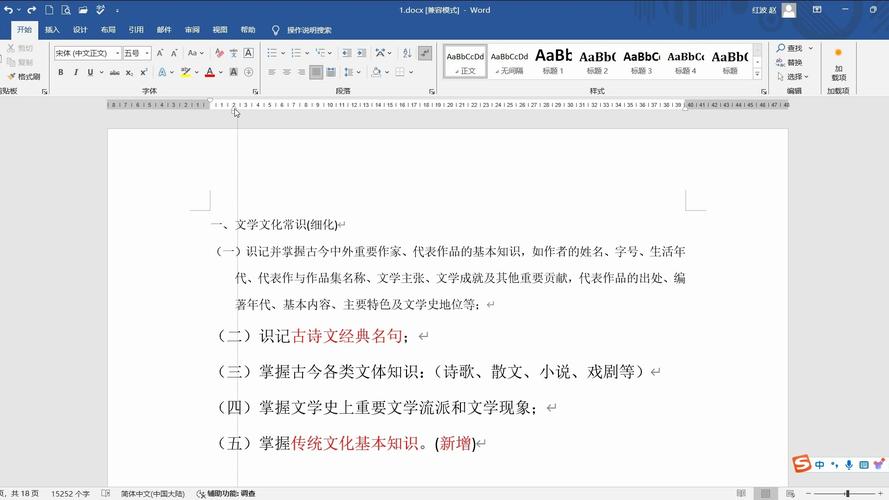Screen dimensions: 889x500
Task: Increase paragraph indent icon
Action: pos(362,53)
